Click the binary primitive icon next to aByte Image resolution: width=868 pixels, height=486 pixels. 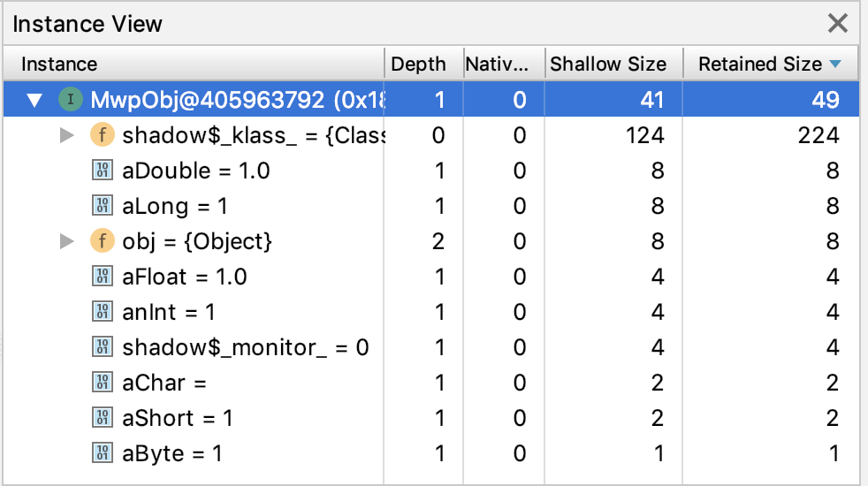point(102,453)
